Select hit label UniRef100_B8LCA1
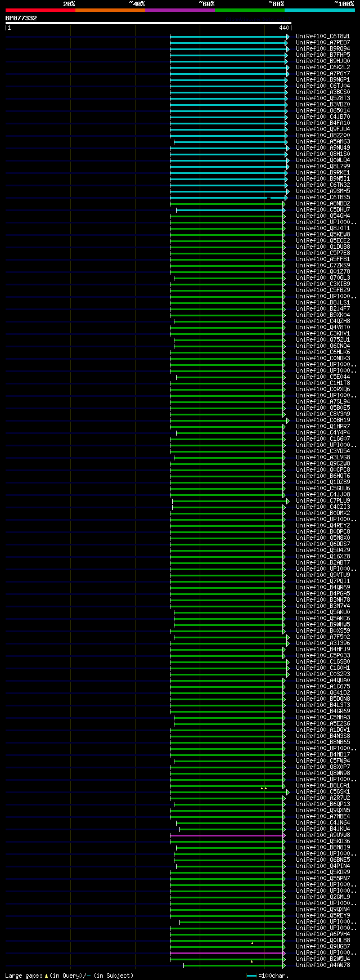The height and width of the screenshot is (980, 360). tap(323, 786)
